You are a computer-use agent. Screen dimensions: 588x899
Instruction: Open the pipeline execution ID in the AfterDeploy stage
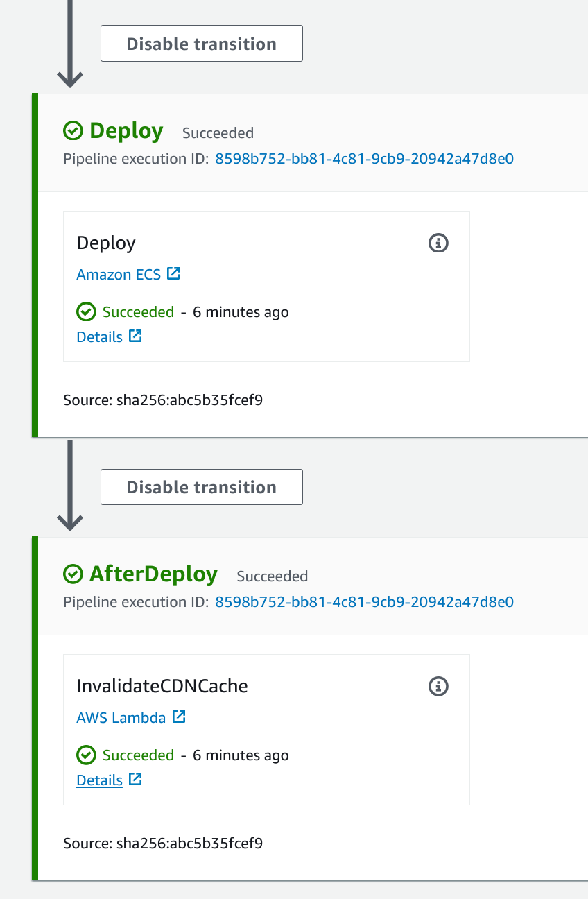point(364,602)
